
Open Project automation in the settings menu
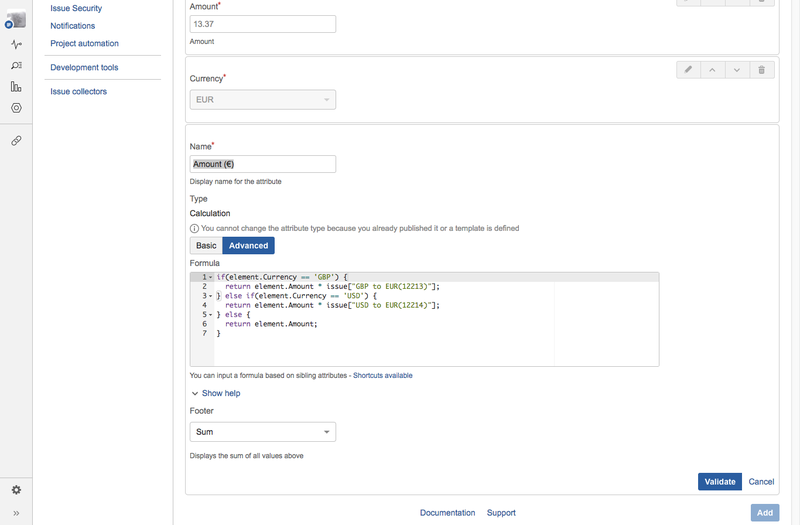(x=84, y=44)
